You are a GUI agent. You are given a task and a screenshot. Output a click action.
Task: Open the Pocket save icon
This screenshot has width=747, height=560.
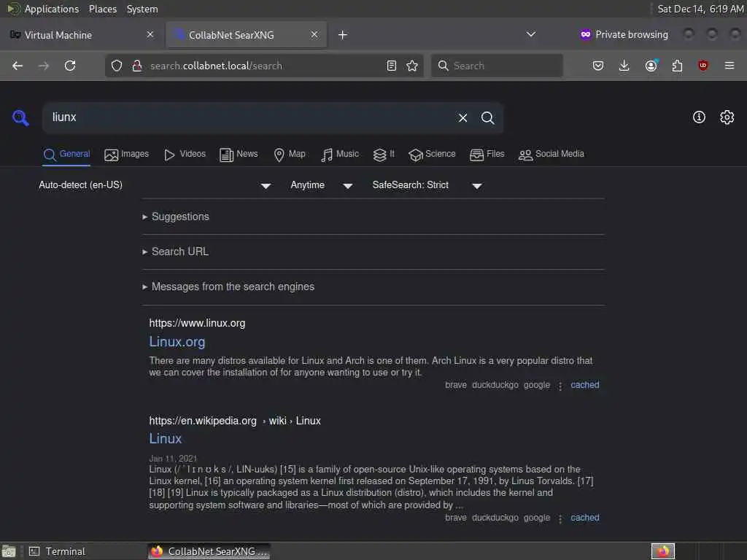point(598,66)
